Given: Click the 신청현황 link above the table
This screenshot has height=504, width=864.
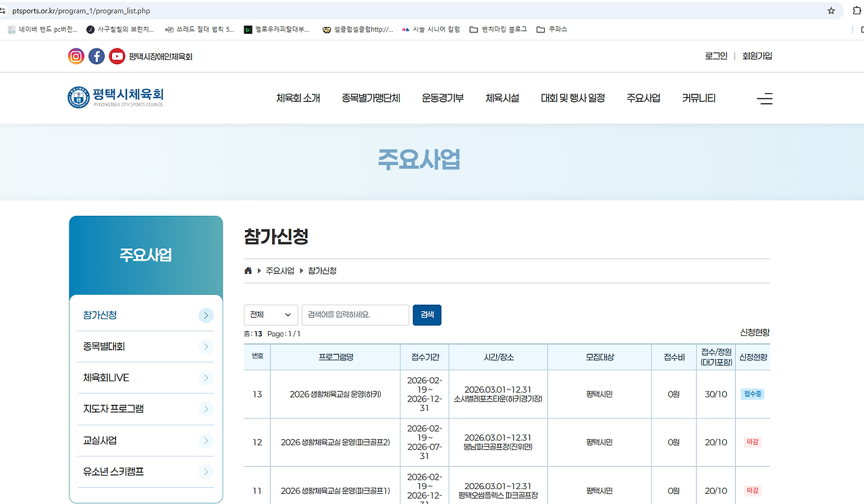Looking at the screenshot, I should (755, 333).
